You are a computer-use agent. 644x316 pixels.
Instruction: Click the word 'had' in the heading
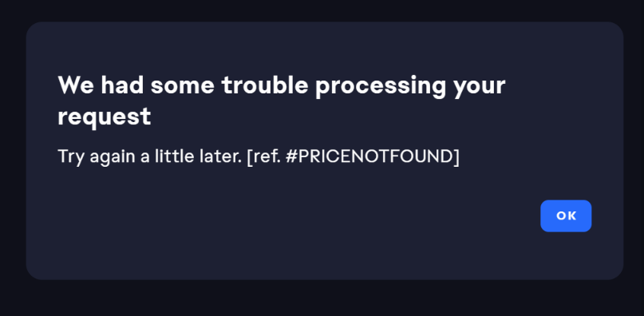(x=122, y=85)
